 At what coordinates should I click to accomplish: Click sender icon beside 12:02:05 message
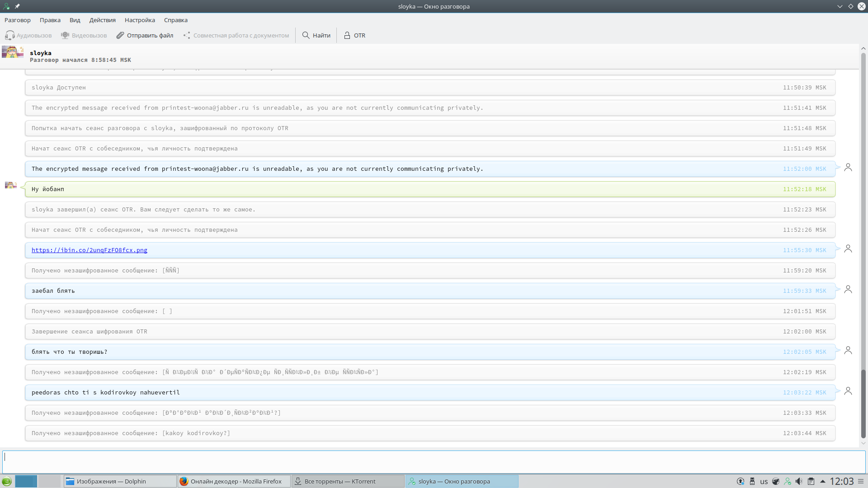click(x=848, y=351)
